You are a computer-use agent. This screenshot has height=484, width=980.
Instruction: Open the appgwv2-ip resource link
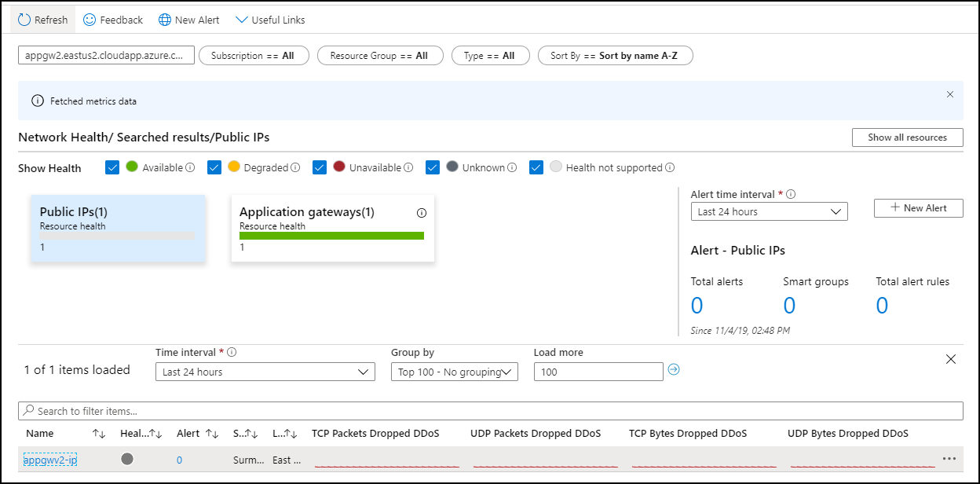pyautogui.click(x=50, y=460)
